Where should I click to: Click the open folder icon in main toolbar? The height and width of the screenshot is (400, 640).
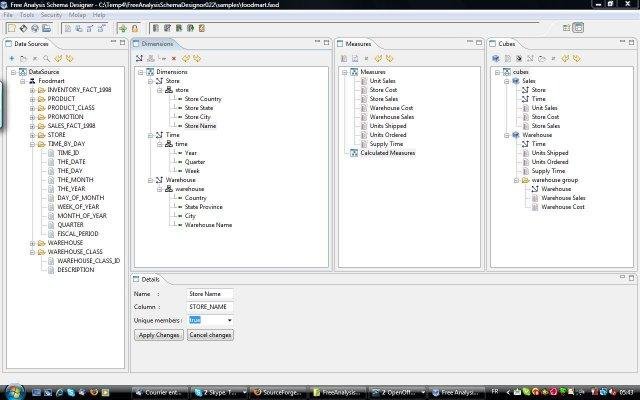point(46,28)
